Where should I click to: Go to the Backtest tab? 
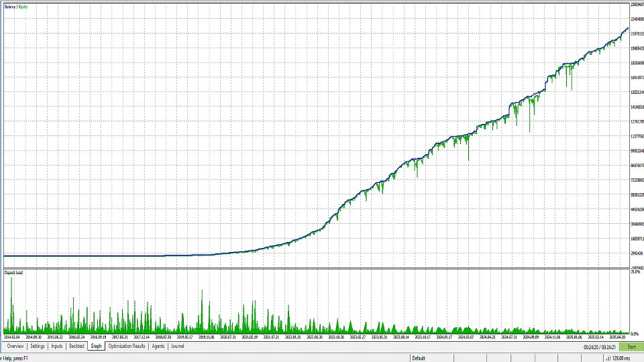coord(76,346)
